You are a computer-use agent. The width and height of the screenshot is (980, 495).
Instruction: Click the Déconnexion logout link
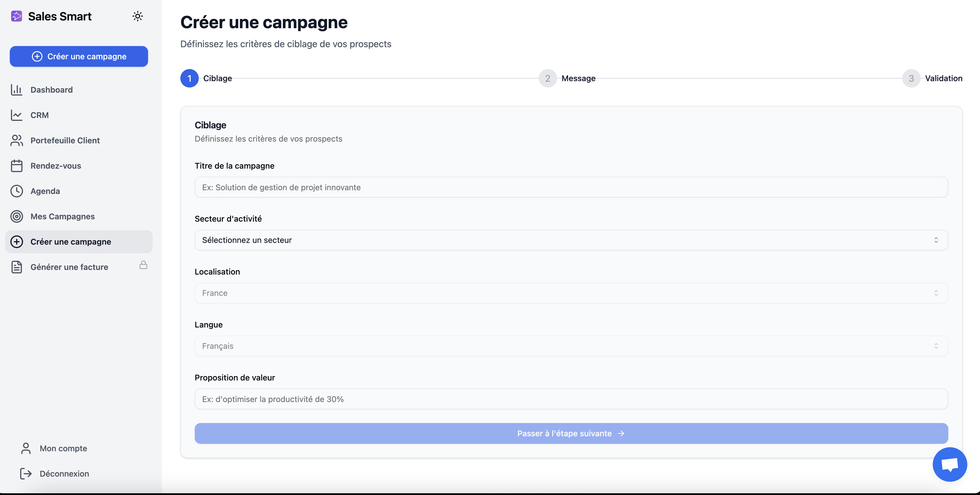point(64,474)
